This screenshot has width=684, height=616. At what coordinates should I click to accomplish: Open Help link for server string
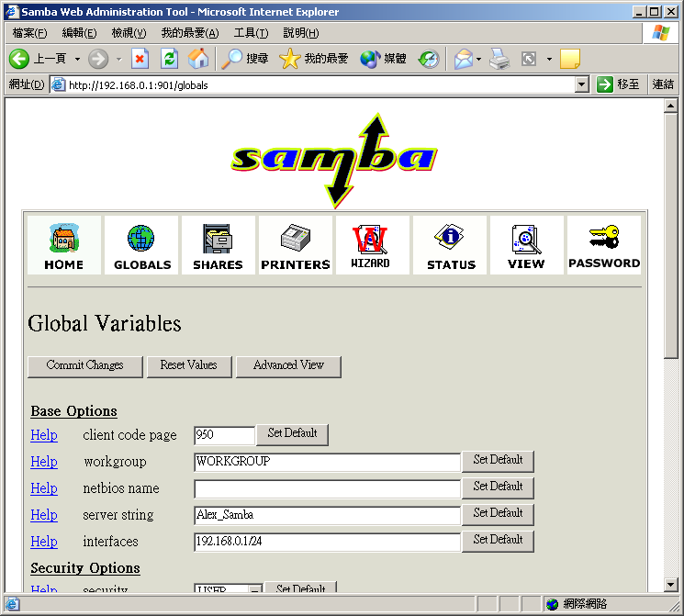tap(44, 515)
